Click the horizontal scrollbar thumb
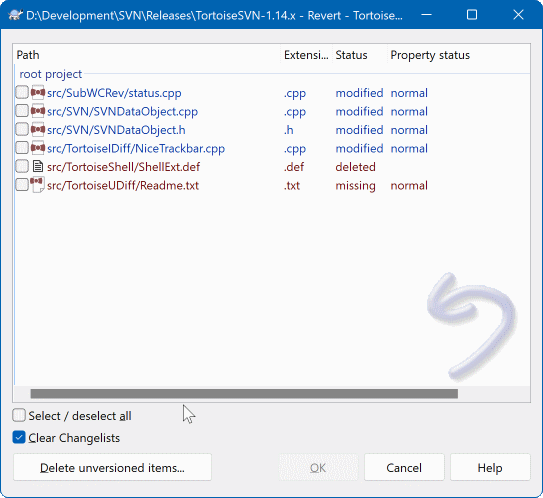 pyautogui.click(x=244, y=394)
